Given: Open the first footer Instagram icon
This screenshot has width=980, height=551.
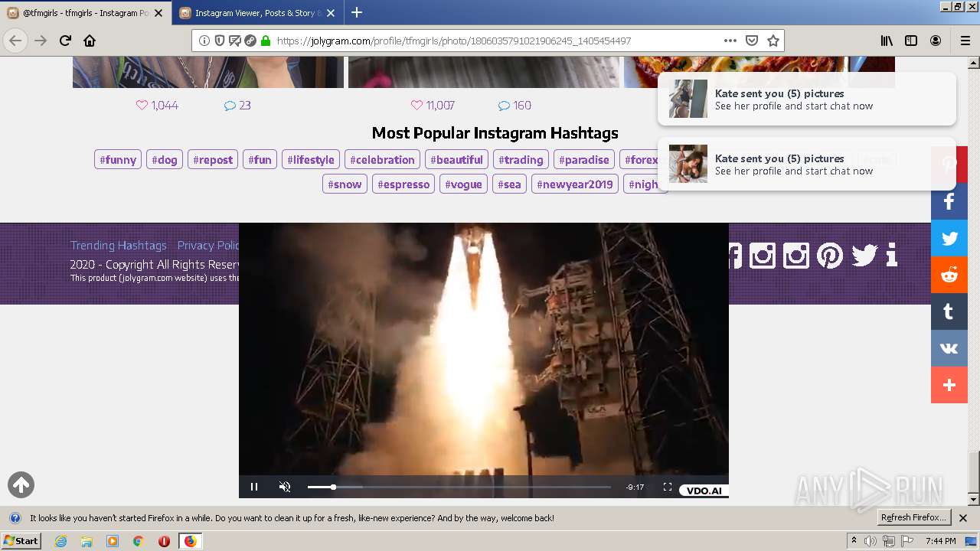Looking at the screenshot, I should pyautogui.click(x=762, y=255).
